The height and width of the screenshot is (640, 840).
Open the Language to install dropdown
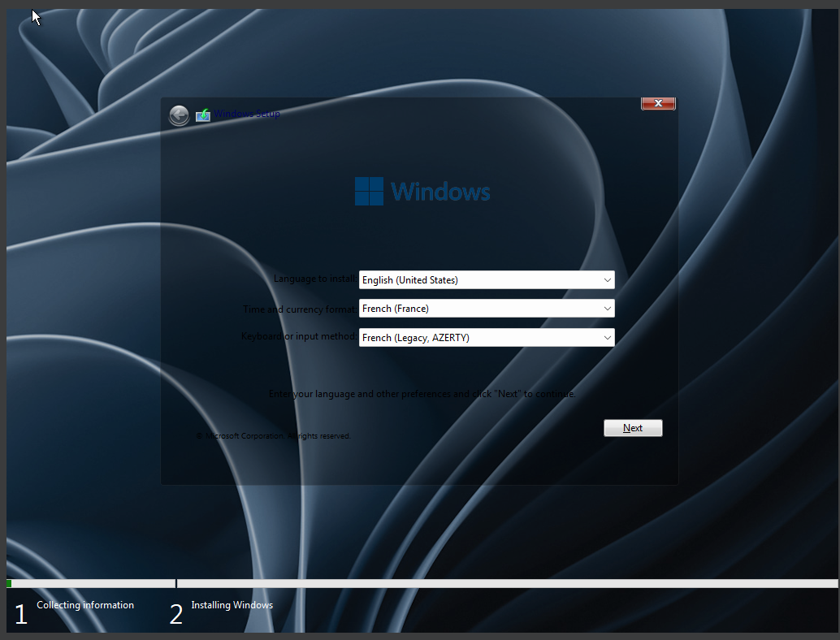[x=486, y=280]
